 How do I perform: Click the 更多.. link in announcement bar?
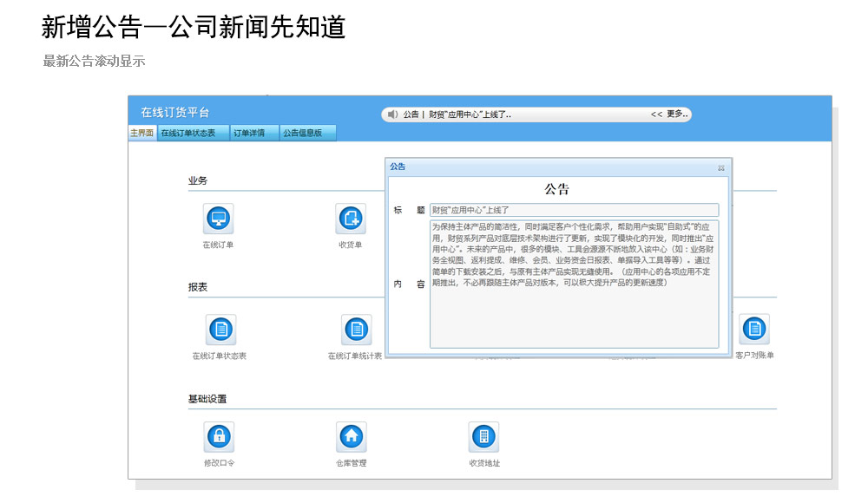(677, 114)
